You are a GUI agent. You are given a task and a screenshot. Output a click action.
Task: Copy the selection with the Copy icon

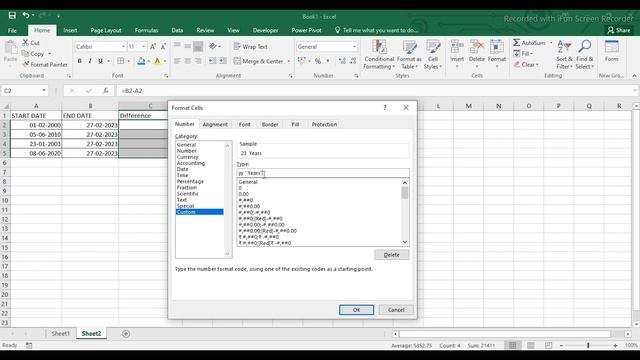[x=25, y=53]
